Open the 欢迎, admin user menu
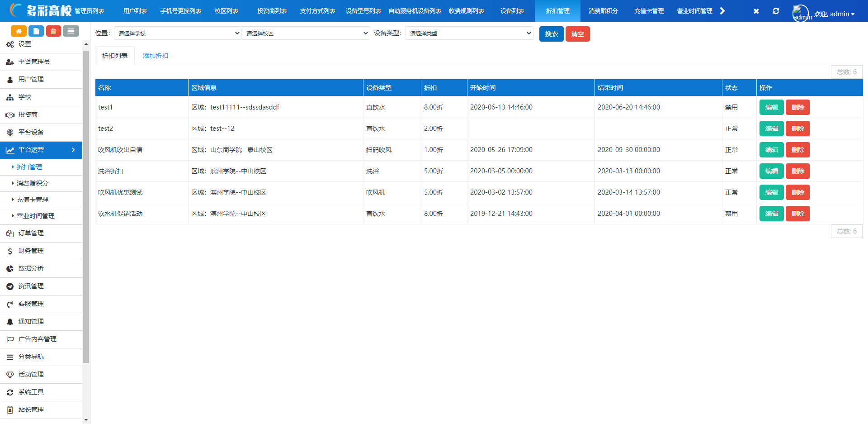This screenshot has height=424, width=868. coord(834,14)
